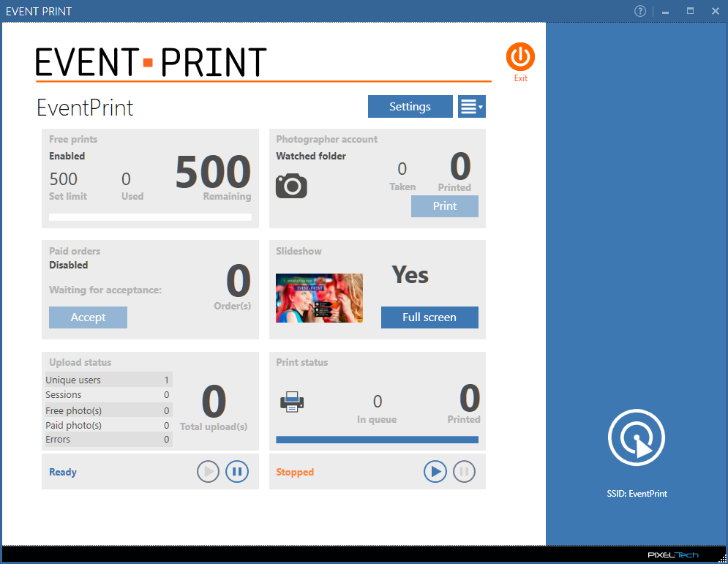
Task: Click the In queue count
Action: coord(378,402)
